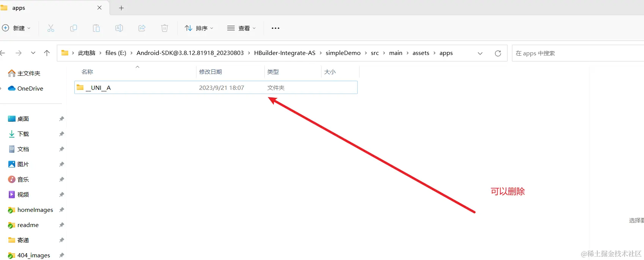Image resolution: width=644 pixels, height=260 pixels.
Task: Open OneDrive in the sidebar
Action: click(30, 88)
